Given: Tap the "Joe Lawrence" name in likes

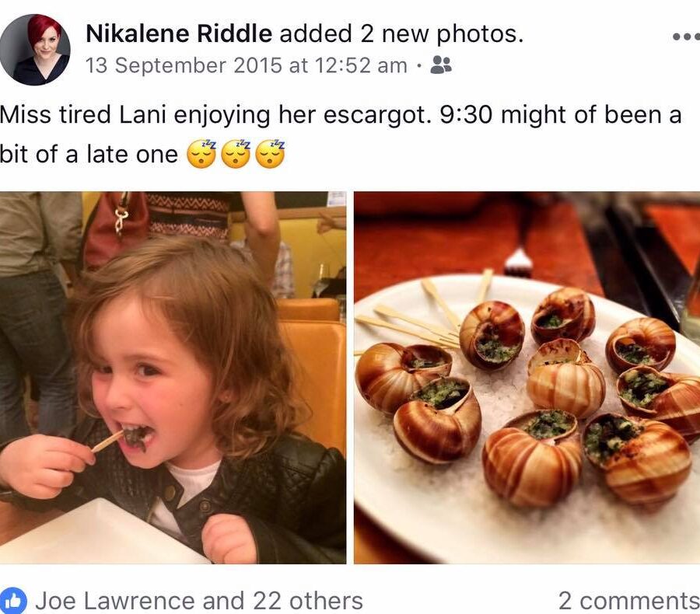Looking at the screenshot, I should pos(115,600).
